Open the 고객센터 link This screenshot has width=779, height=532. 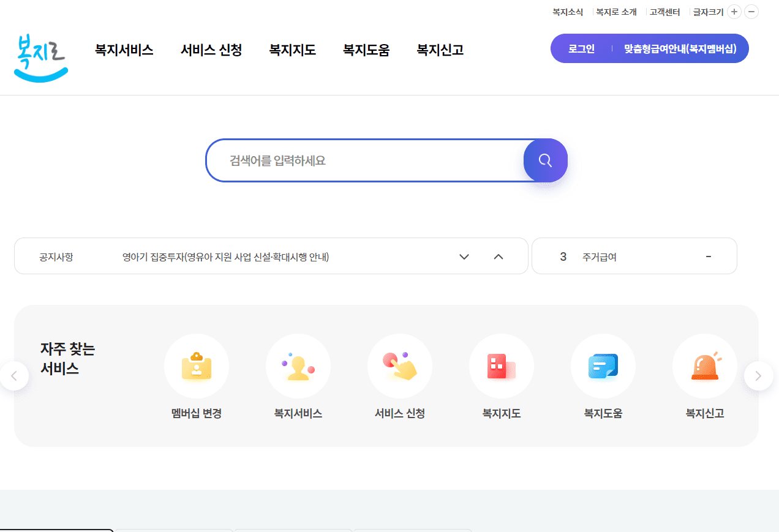pyautogui.click(x=664, y=12)
